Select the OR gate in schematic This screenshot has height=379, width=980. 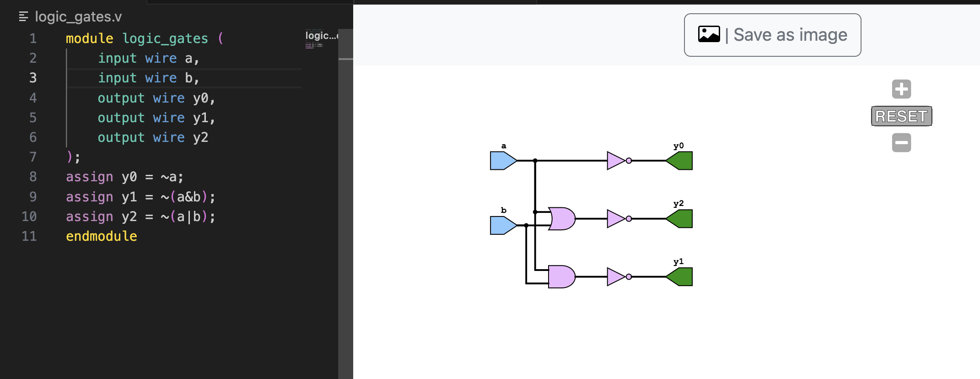(562, 219)
